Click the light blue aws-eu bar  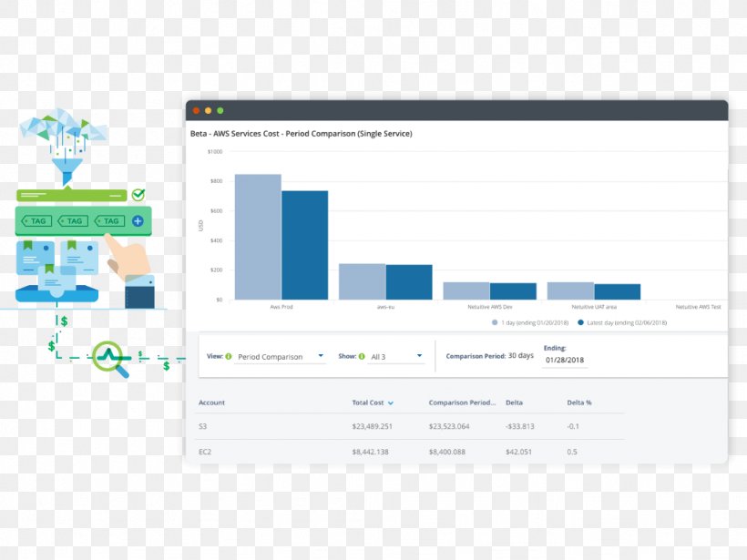(x=362, y=281)
